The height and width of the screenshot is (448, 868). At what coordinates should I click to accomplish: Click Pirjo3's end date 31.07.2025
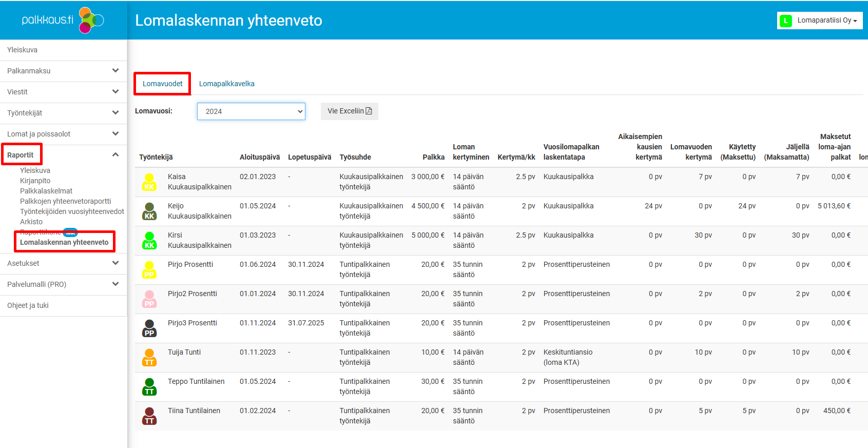point(306,323)
